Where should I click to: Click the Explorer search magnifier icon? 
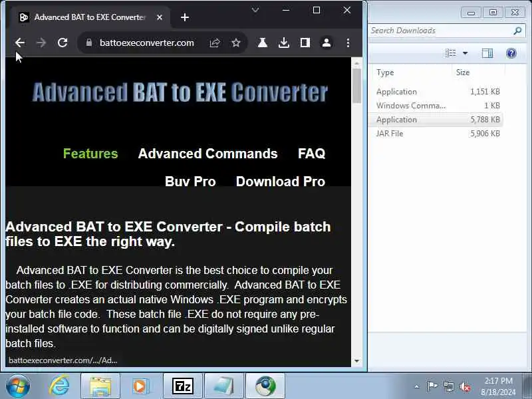(517, 31)
